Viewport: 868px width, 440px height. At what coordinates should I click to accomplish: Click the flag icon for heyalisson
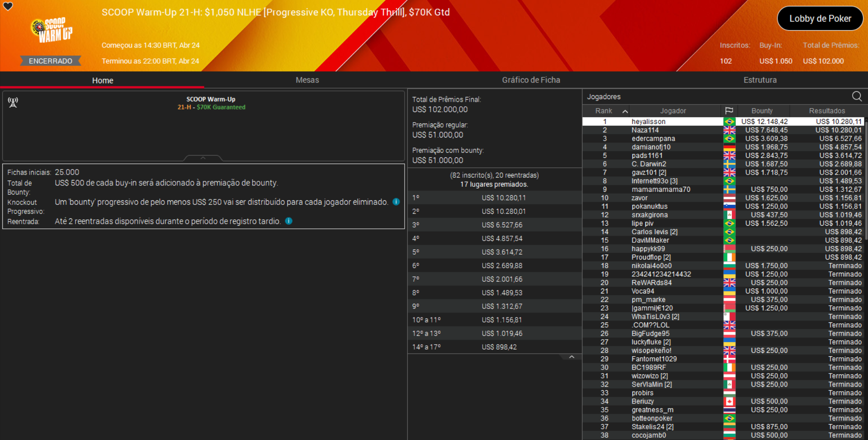729,122
